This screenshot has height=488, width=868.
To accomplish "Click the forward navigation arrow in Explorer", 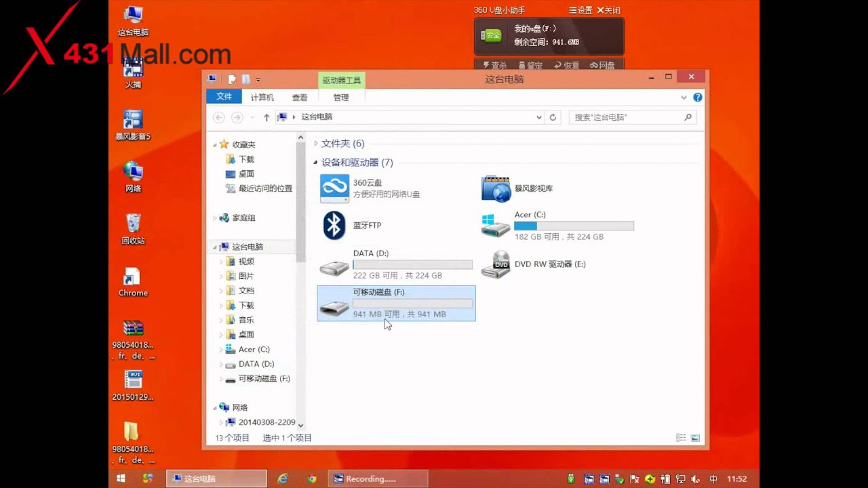I will click(x=237, y=117).
